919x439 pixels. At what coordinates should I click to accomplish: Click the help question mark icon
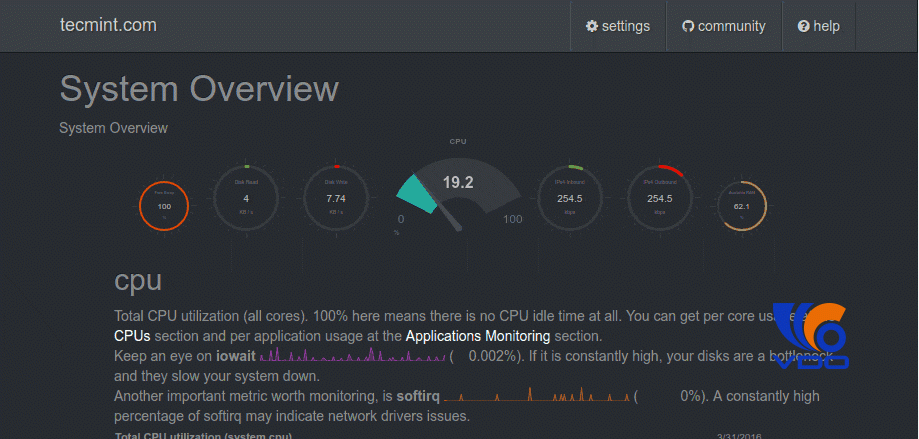[x=803, y=26]
